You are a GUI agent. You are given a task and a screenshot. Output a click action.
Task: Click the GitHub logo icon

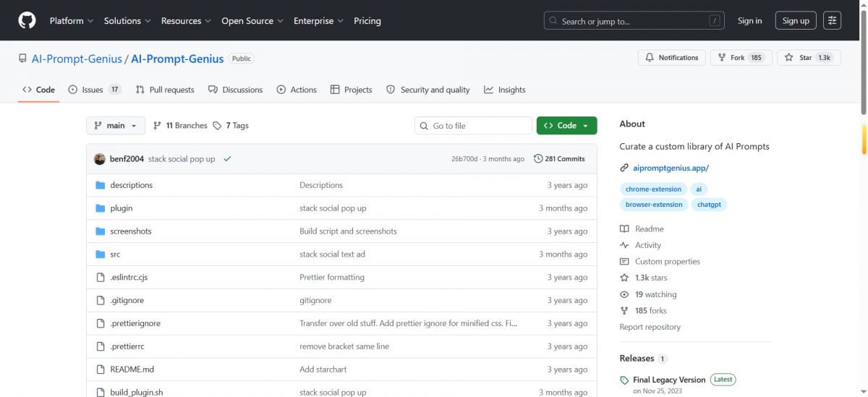click(x=27, y=20)
